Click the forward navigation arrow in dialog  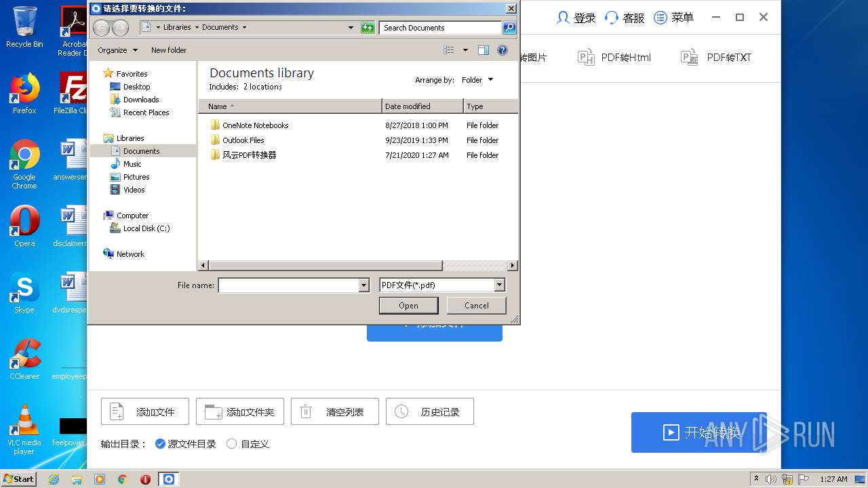pos(120,28)
